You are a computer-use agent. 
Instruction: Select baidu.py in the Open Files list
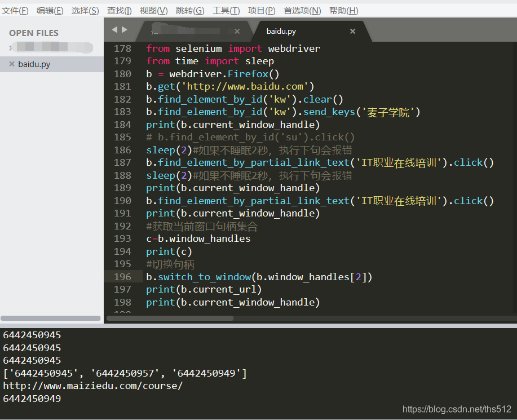[x=52, y=64]
